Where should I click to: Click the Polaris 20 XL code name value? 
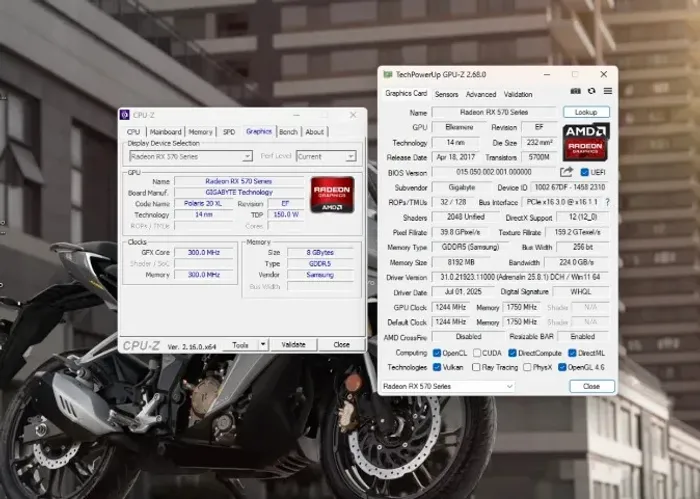203,204
